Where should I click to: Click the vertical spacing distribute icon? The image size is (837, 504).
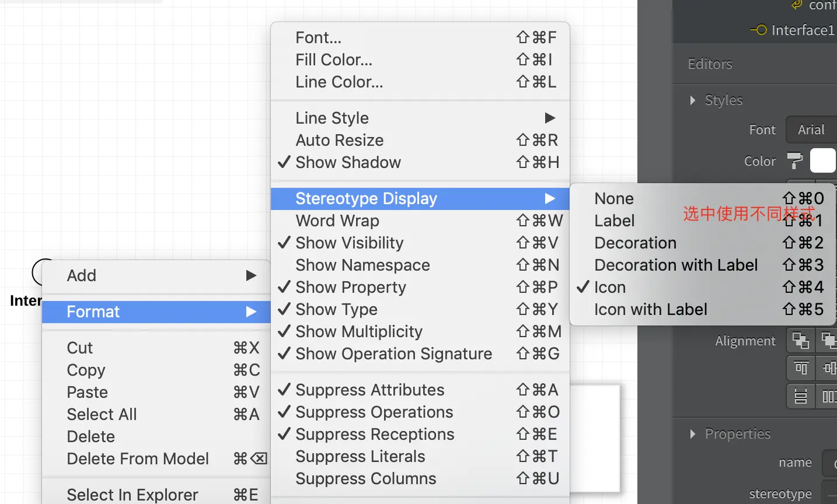(x=800, y=397)
